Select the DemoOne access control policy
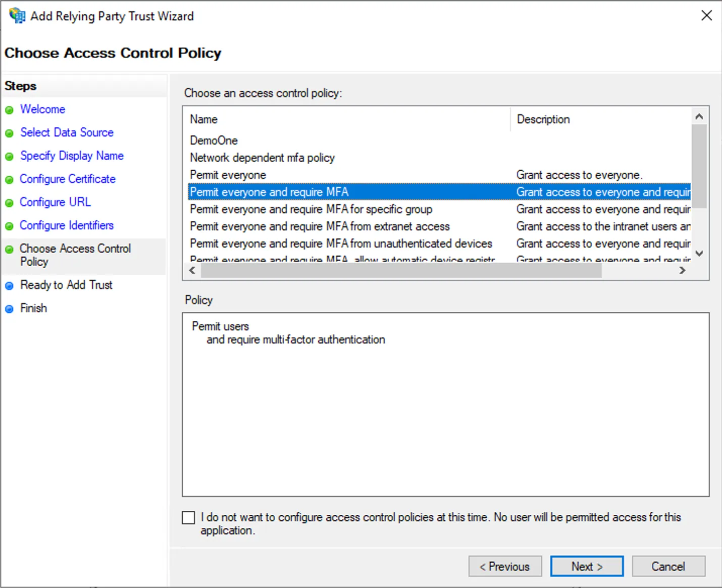 (214, 140)
